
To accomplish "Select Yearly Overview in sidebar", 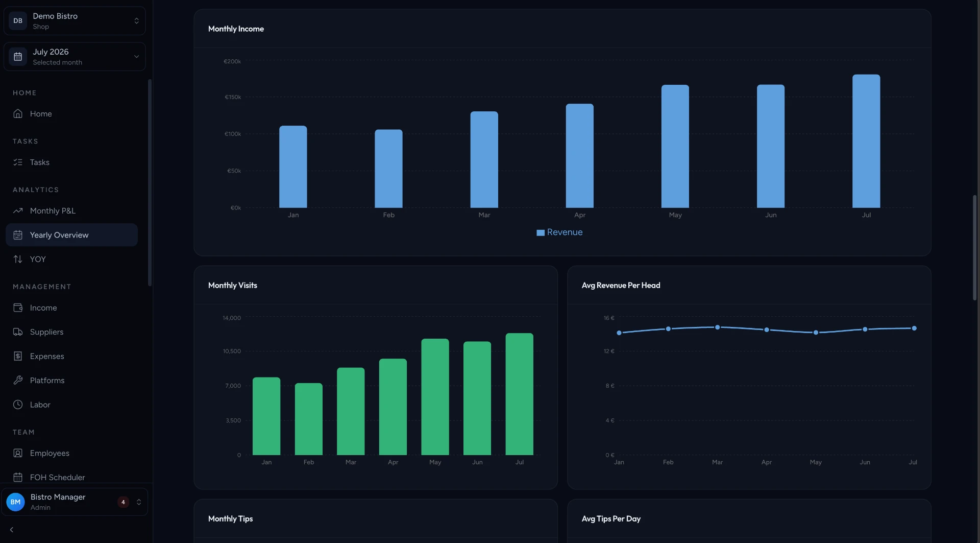I will (71, 235).
